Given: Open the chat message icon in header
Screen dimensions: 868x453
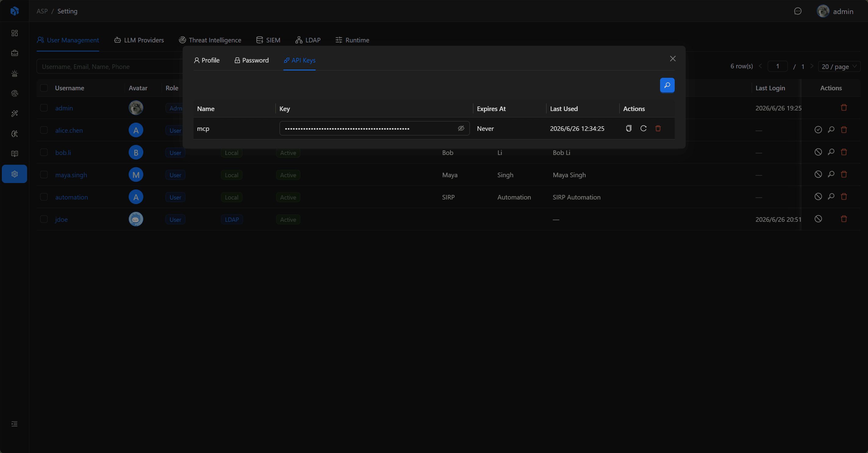Looking at the screenshot, I should [x=798, y=11].
